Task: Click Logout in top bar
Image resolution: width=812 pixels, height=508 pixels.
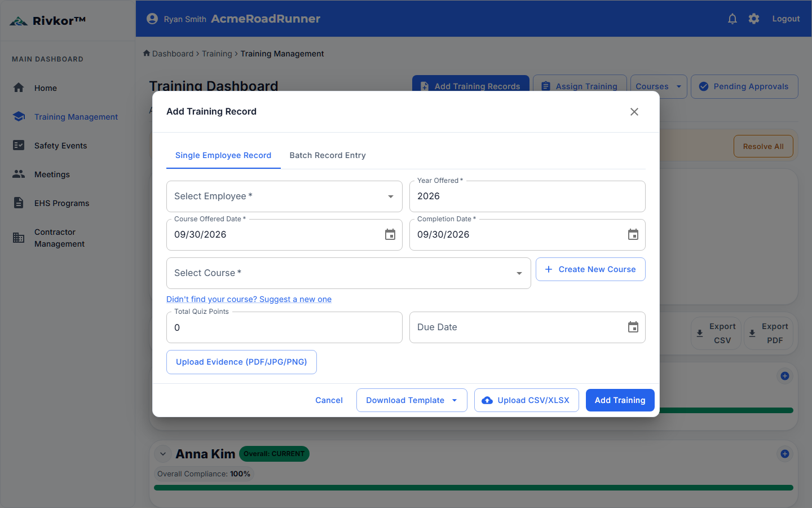Action: point(786,19)
